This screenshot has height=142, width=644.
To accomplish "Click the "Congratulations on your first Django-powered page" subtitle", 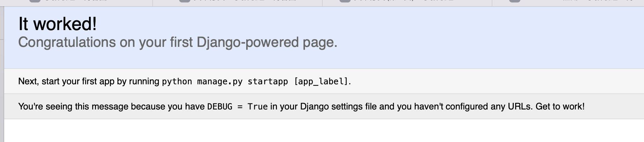I will pos(178,42).
